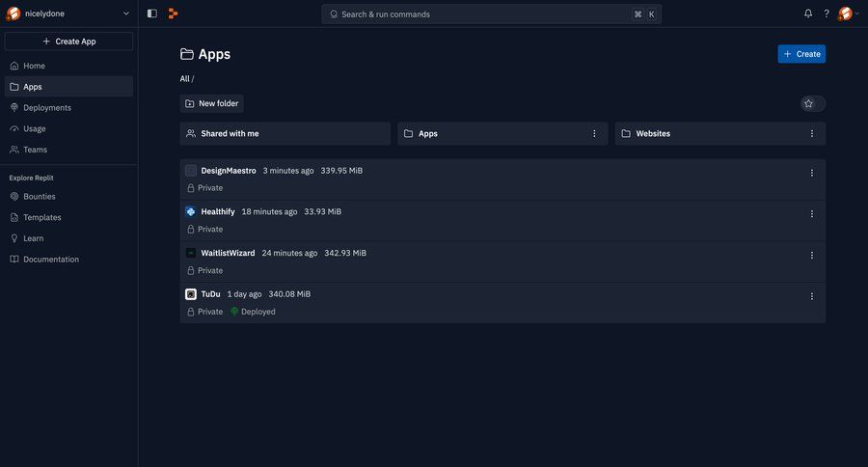Open the Shared with me folder
868x467 pixels.
285,133
